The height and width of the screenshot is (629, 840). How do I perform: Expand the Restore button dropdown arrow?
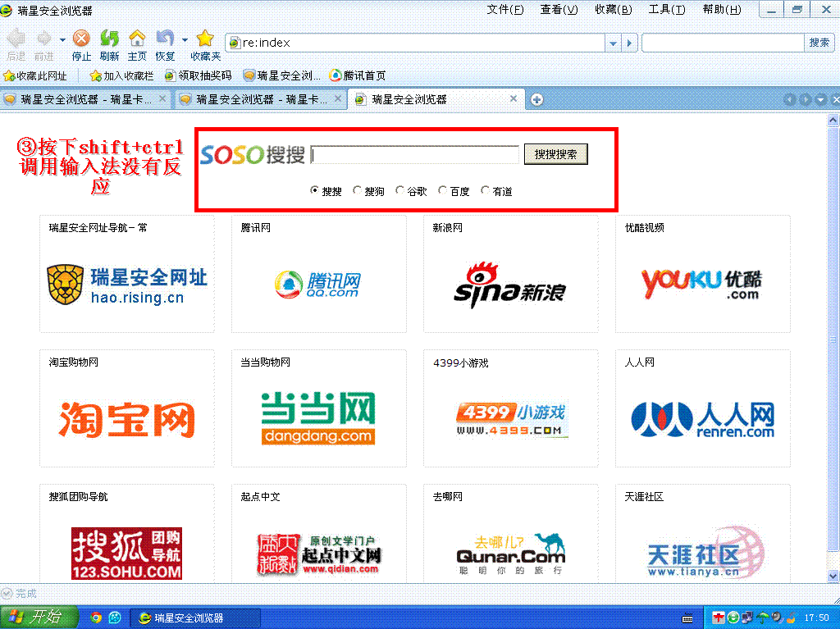click(185, 39)
